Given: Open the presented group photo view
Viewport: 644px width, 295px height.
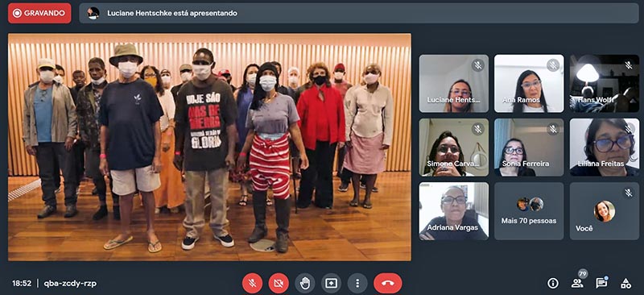Looking at the screenshot, I should tap(209, 147).
